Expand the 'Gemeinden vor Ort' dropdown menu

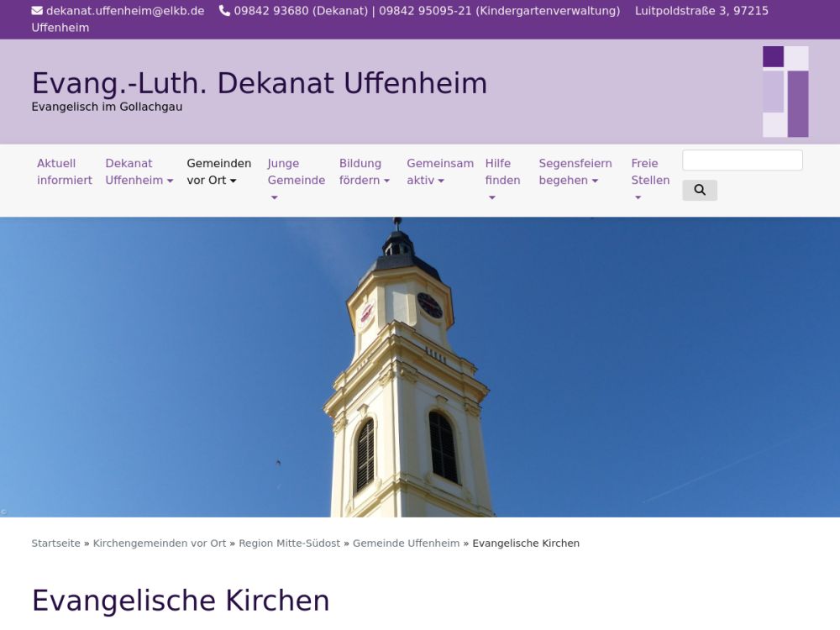tap(218, 171)
